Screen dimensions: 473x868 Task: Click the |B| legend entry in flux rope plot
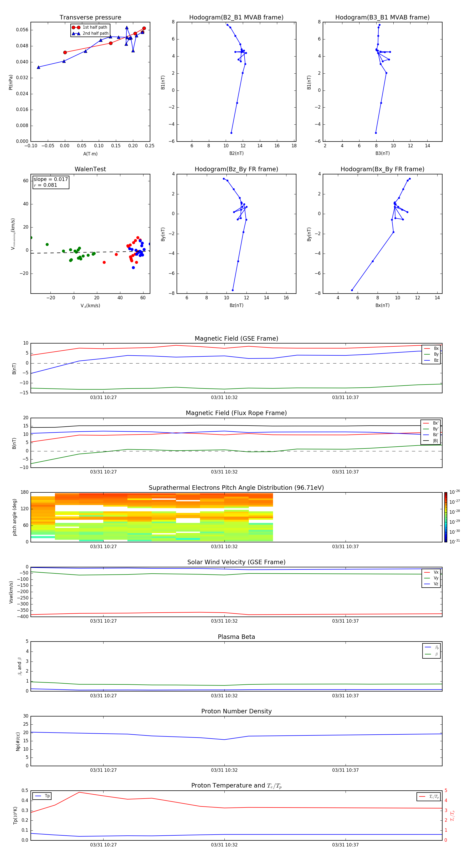431,441
